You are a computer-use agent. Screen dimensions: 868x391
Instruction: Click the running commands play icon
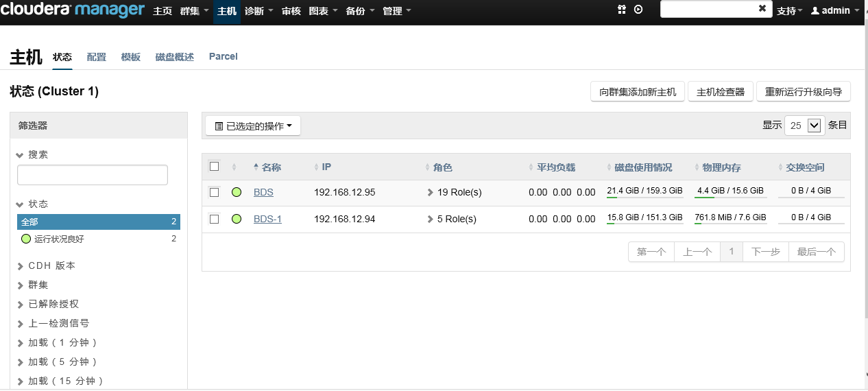pyautogui.click(x=638, y=10)
